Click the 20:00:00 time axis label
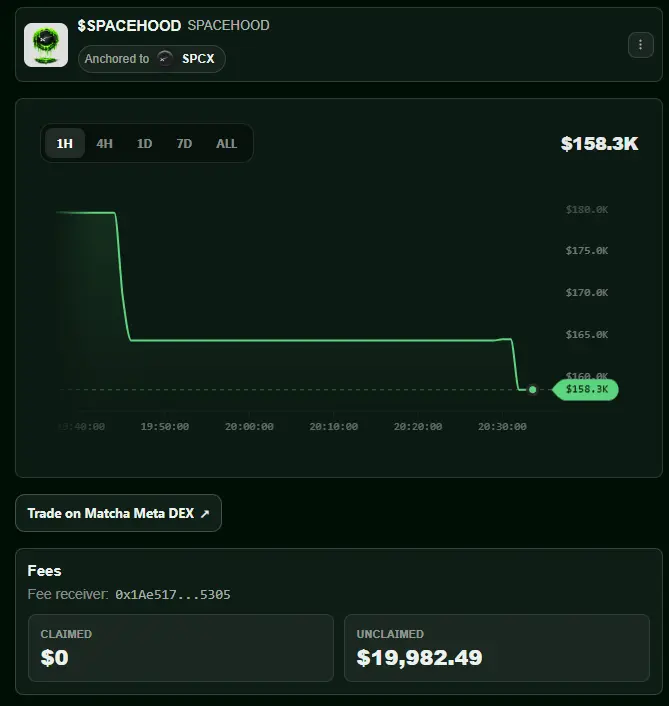 (249, 426)
